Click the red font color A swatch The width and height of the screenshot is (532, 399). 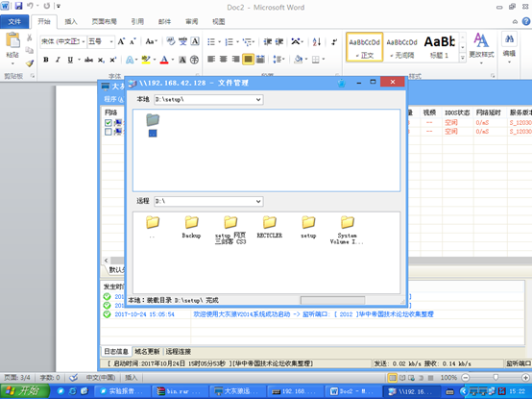tap(164, 60)
